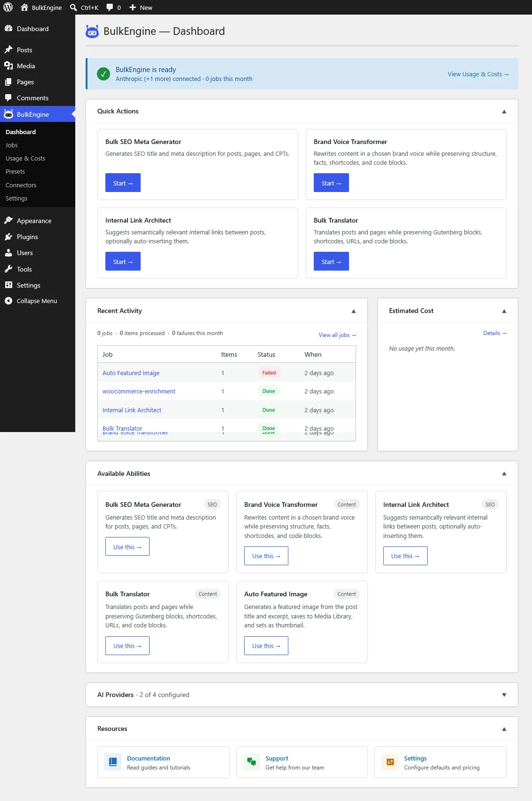Use this for Bulk Translator ability
Viewport: 532px width, 801px height.
click(x=127, y=646)
